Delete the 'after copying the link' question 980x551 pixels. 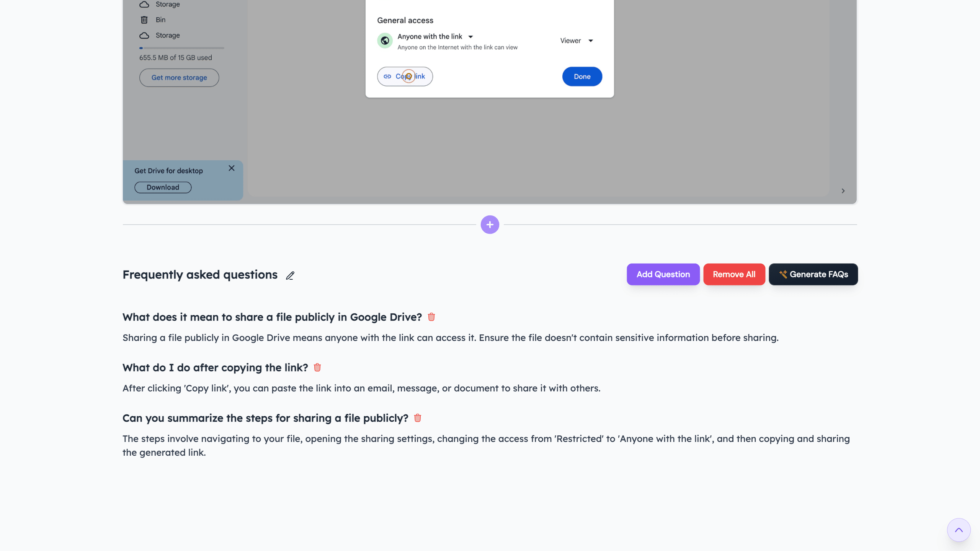coord(317,367)
